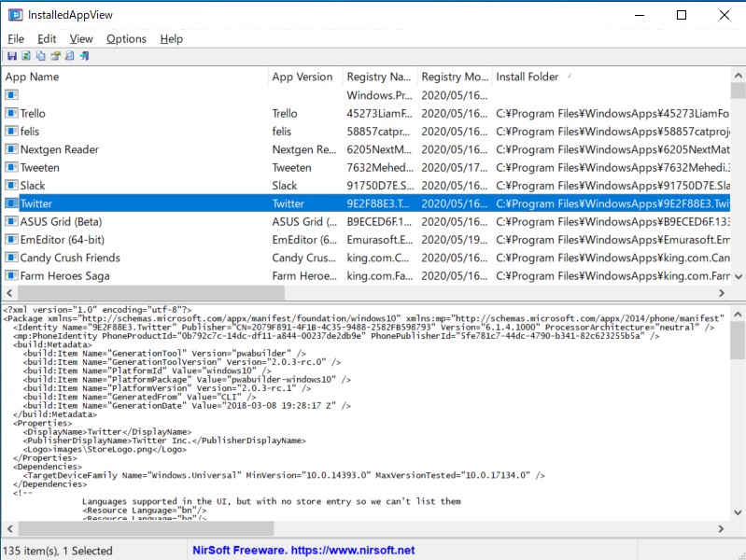Sort by the Install Folder column header
Viewport: 746px width, 560px height.
(x=612, y=77)
